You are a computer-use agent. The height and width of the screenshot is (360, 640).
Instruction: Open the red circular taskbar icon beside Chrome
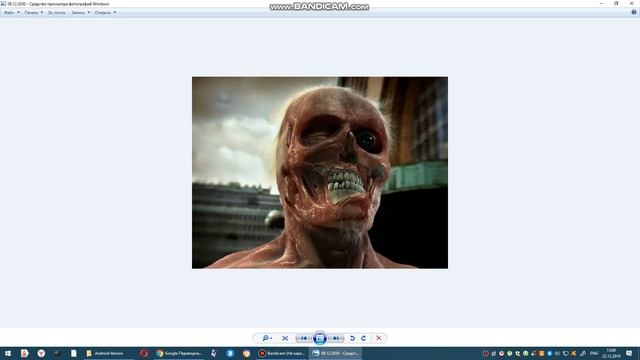[144, 353]
